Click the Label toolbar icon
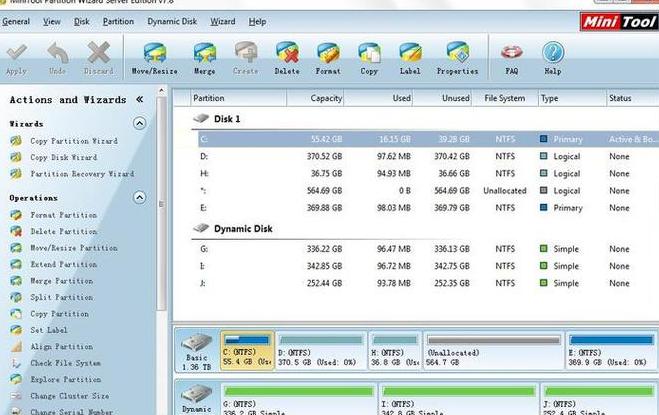 point(410,58)
